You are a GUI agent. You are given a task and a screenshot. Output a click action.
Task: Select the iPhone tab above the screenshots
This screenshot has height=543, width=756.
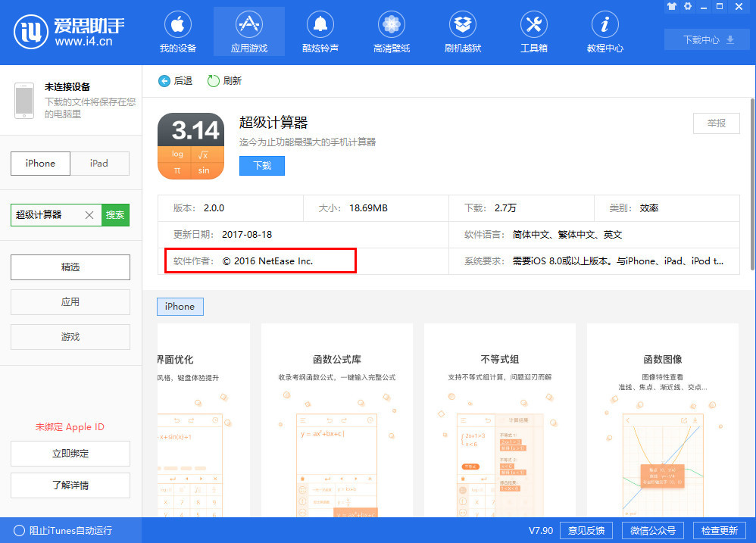click(x=180, y=307)
